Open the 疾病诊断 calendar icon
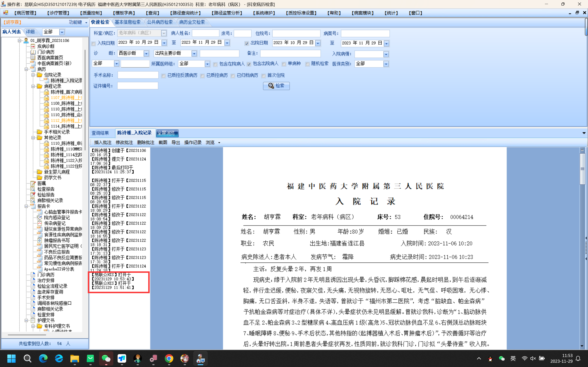This screenshot has height=367, width=588. [x=33, y=46]
